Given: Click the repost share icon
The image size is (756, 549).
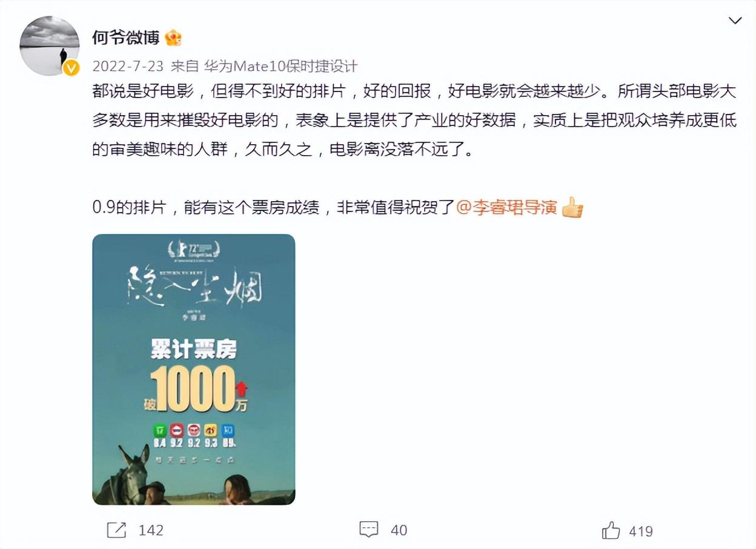Looking at the screenshot, I should click(x=116, y=530).
